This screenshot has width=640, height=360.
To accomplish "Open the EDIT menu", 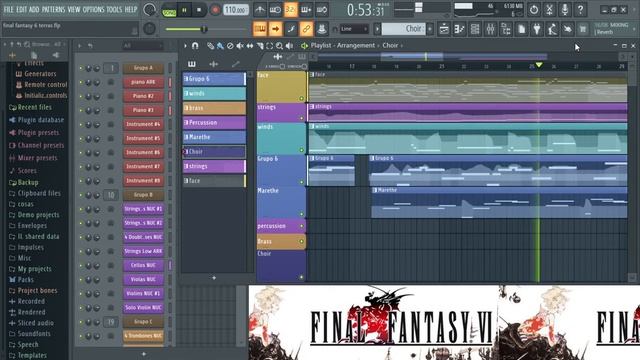I will 22,9.
